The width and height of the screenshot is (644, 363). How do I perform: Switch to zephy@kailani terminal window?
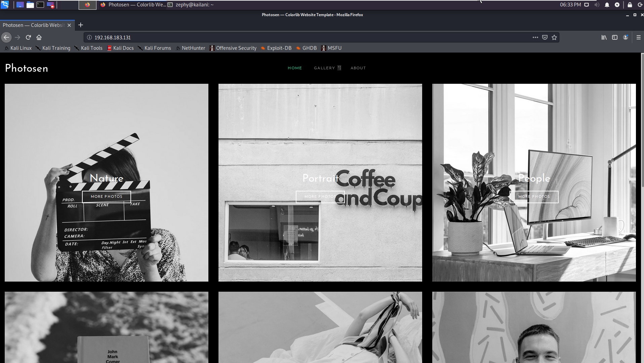click(x=191, y=5)
